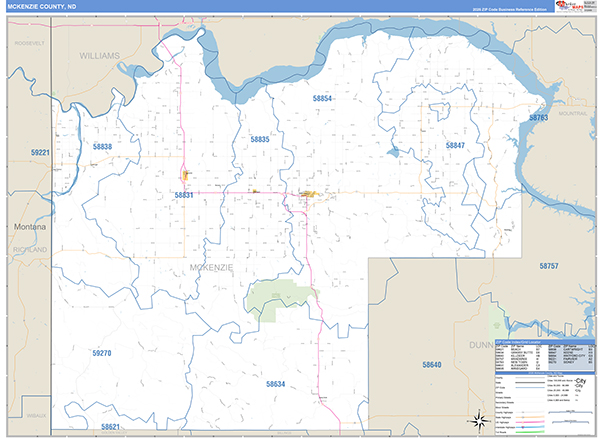
Task: Click the MOUNTRAIL county label
Action: pyautogui.click(x=573, y=114)
